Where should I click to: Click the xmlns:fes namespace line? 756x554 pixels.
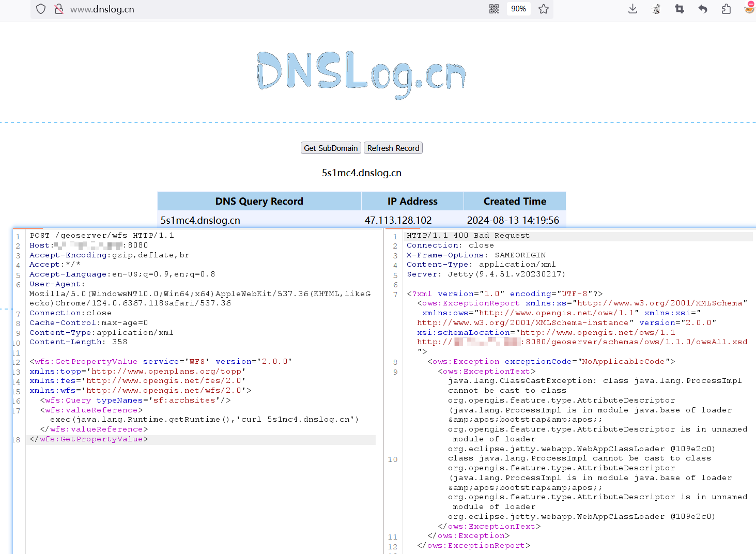pos(137,381)
